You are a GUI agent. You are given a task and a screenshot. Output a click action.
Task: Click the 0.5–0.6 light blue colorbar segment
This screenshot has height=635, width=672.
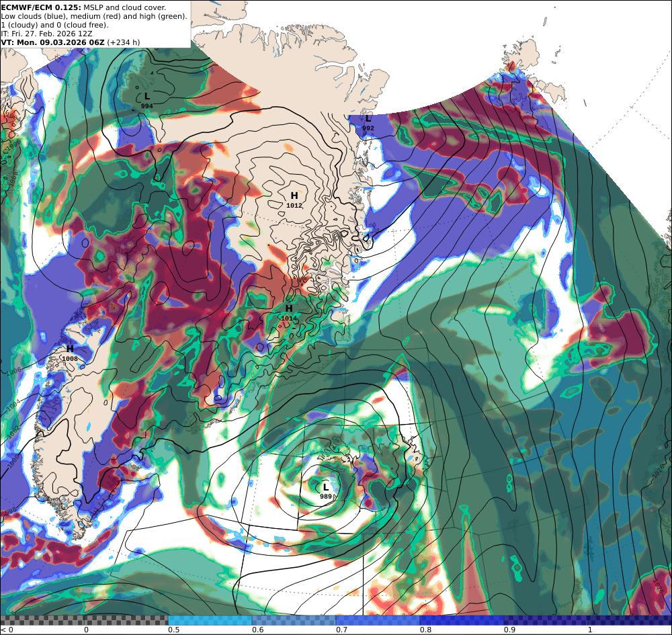[210, 620]
